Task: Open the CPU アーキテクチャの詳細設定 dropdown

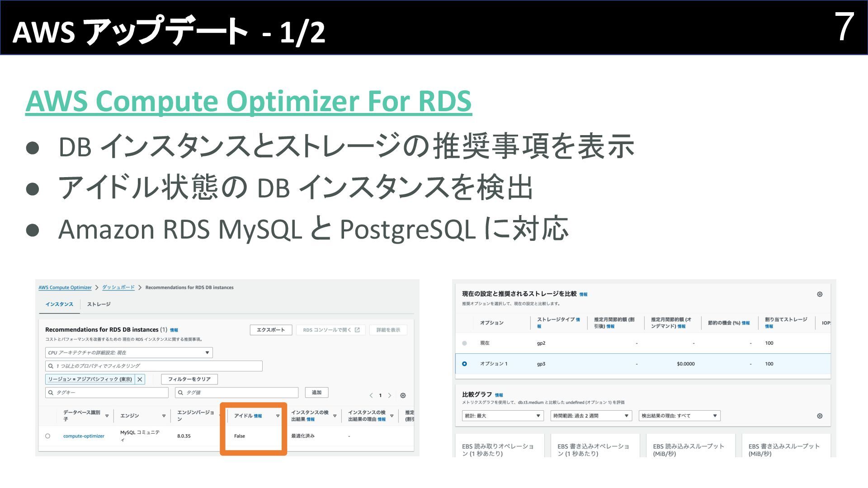Action: (x=129, y=352)
